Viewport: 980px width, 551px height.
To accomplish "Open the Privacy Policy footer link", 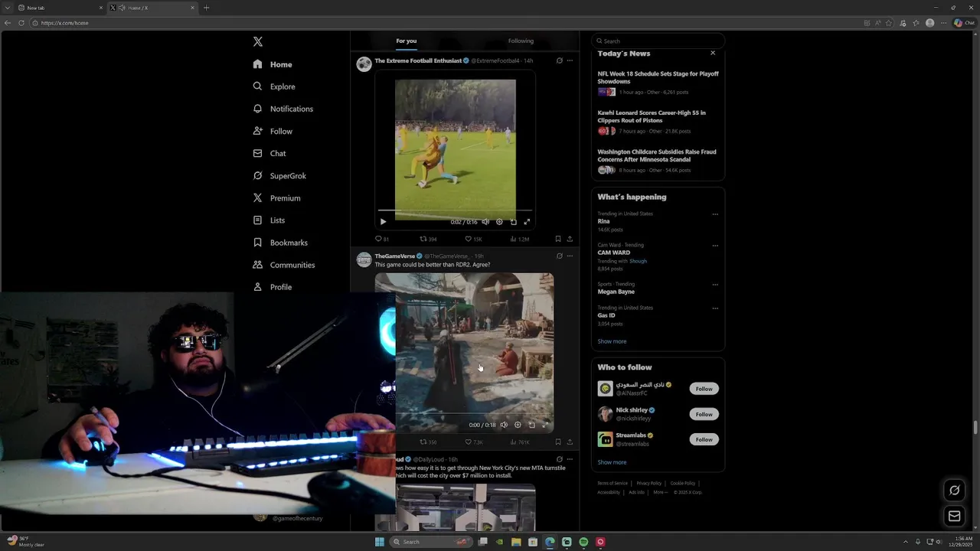I will pyautogui.click(x=648, y=483).
